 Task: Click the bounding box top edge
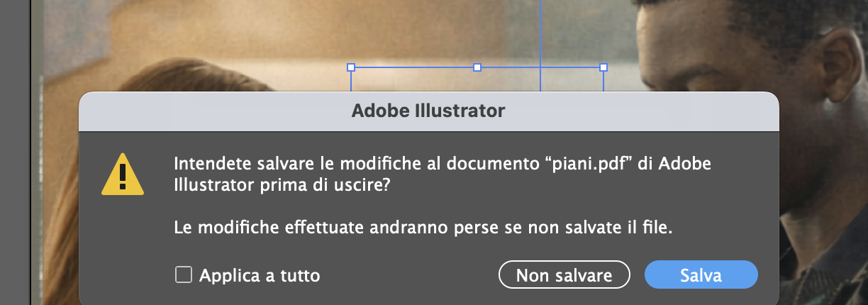click(411, 67)
